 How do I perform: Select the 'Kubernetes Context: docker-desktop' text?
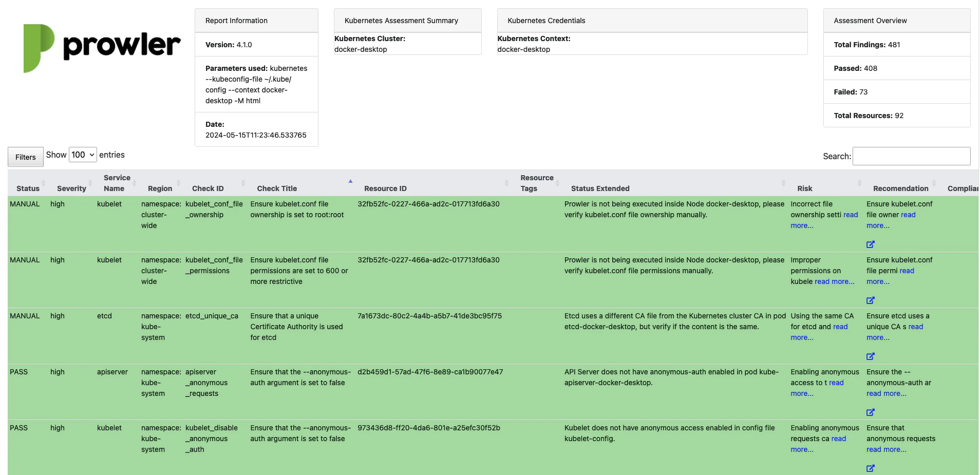(x=534, y=44)
